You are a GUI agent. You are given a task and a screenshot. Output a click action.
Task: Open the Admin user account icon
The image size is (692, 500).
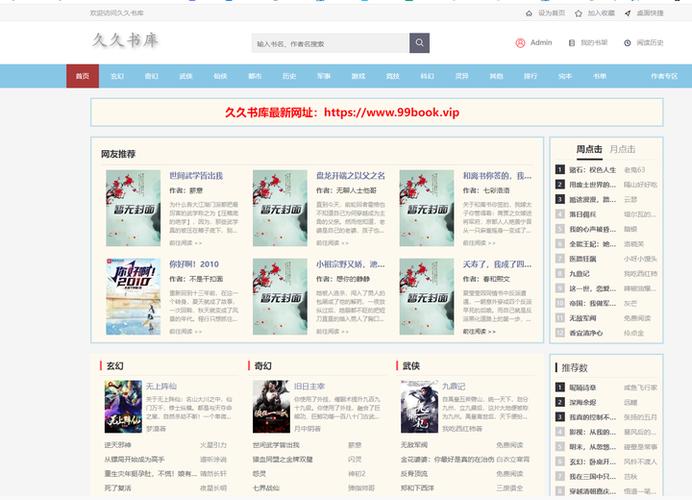(x=520, y=43)
